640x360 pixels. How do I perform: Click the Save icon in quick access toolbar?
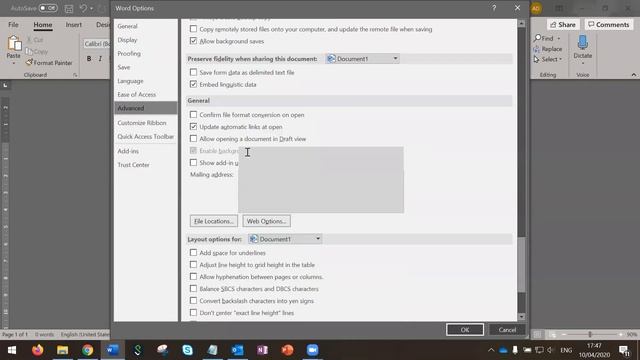coord(69,8)
